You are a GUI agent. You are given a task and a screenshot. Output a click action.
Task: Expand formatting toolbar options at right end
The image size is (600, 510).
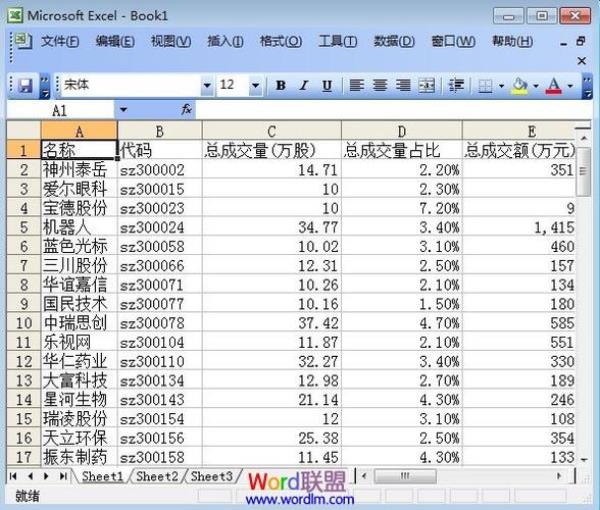tap(587, 86)
